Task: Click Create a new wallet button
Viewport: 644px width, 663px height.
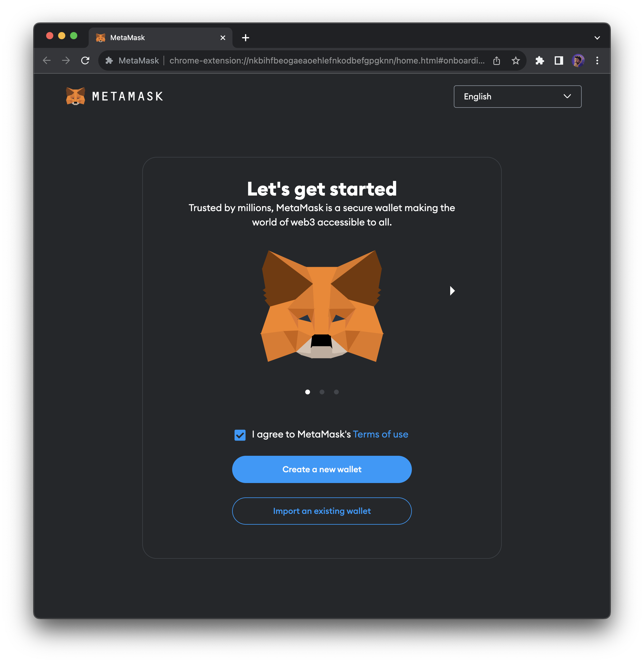Action: tap(322, 469)
